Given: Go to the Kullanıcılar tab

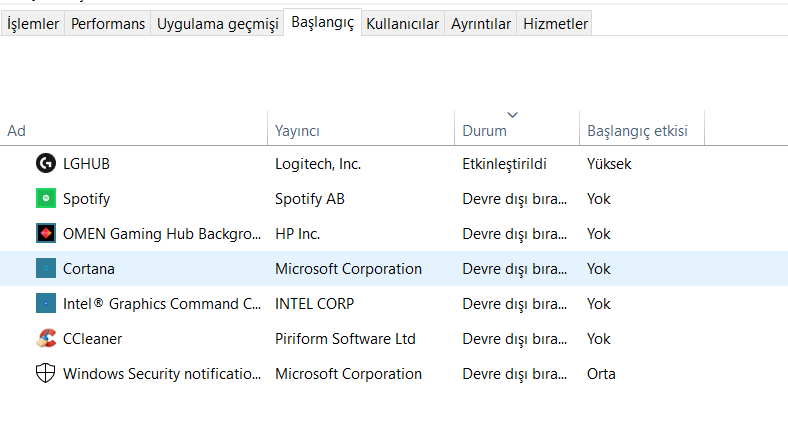Looking at the screenshot, I should [x=402, y=24].
